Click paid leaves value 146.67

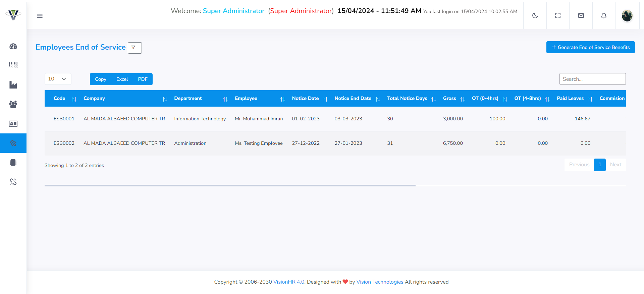583,119
